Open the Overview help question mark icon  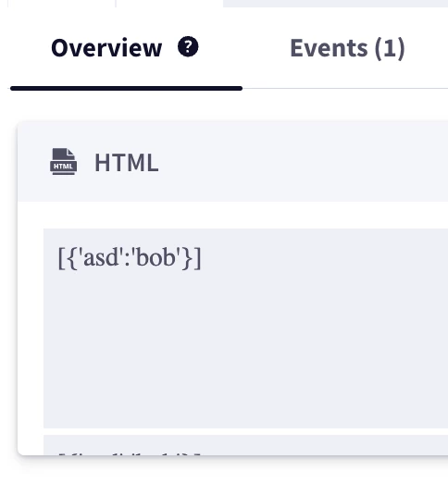pos(188,47)
